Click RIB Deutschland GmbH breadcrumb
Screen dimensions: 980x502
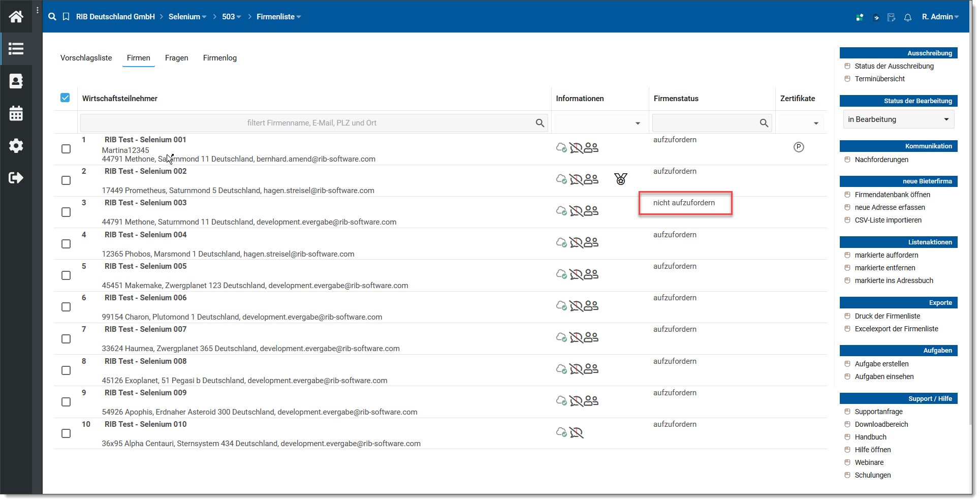(x=115, y=17)
